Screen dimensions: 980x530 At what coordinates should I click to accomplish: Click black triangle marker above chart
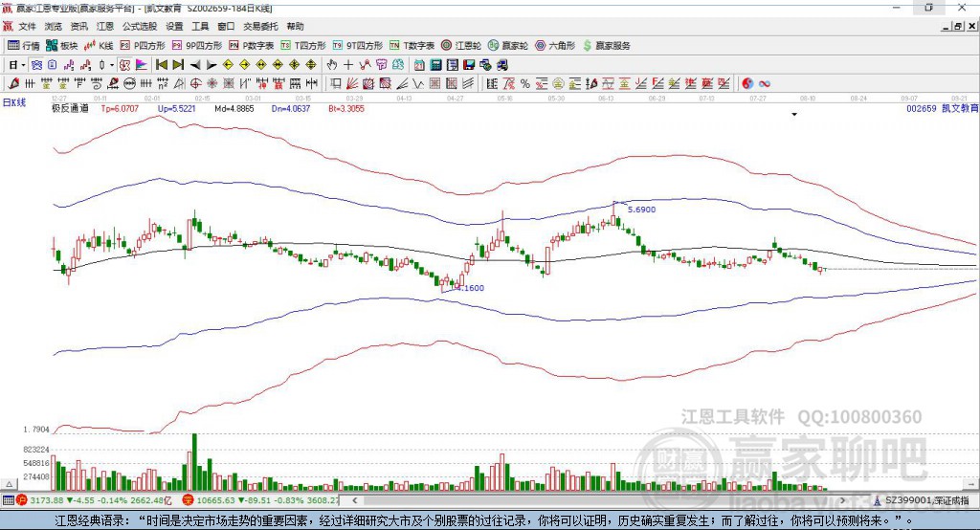click(x=794, y=115)
